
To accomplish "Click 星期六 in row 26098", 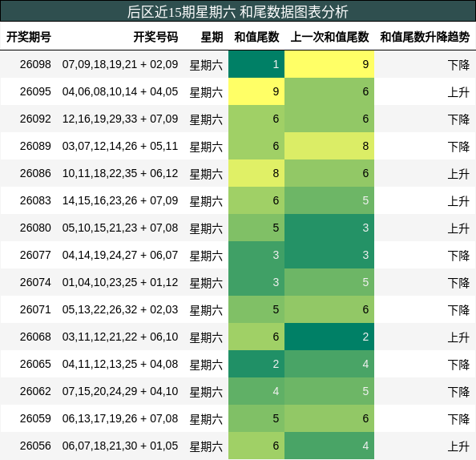I will [206, 65].
